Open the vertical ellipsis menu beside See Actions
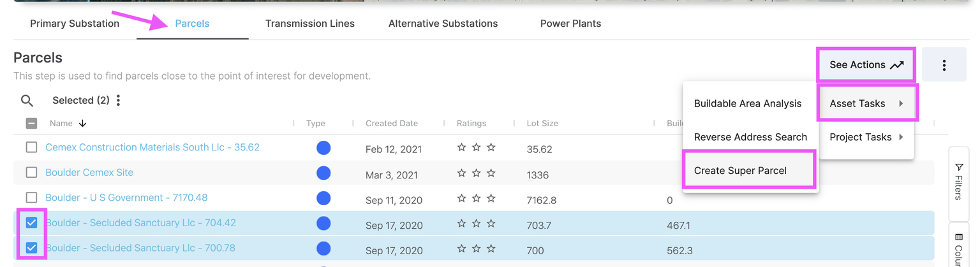 tap(944, 65)
